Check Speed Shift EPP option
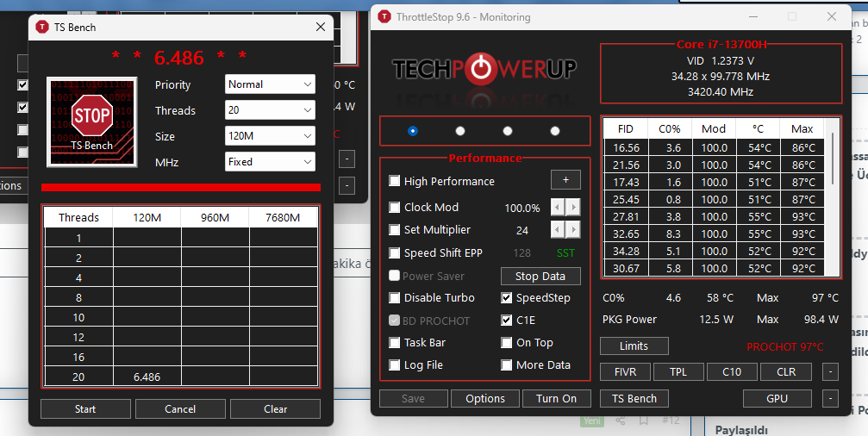This screenshot has height=436, width=868. 394,252
